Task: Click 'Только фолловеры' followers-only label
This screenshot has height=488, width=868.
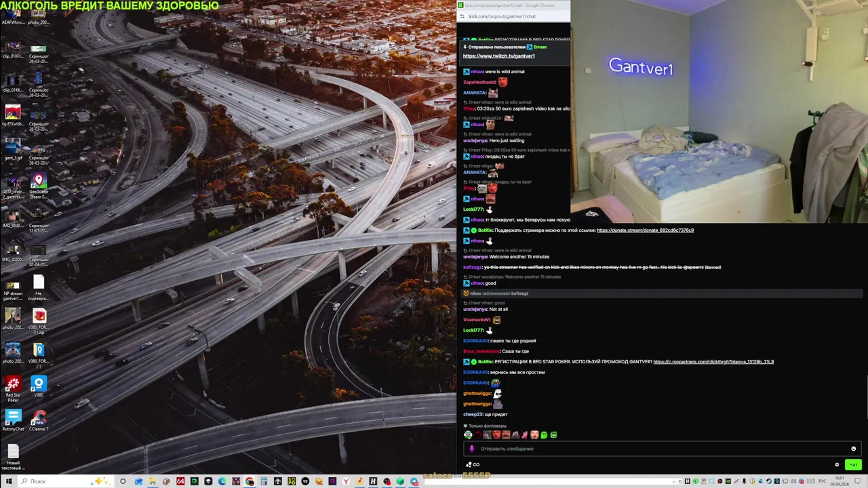Action: tap(488, 426)
